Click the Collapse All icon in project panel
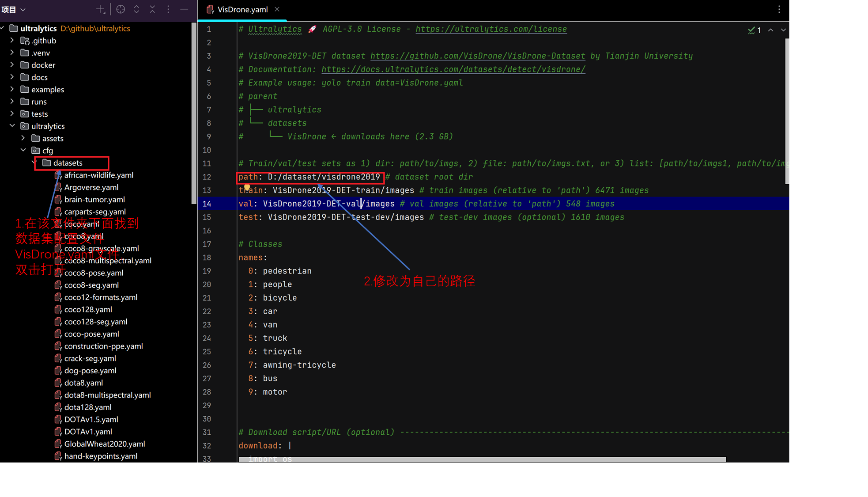This screenshot has height=497, width=868. (152, 9)
